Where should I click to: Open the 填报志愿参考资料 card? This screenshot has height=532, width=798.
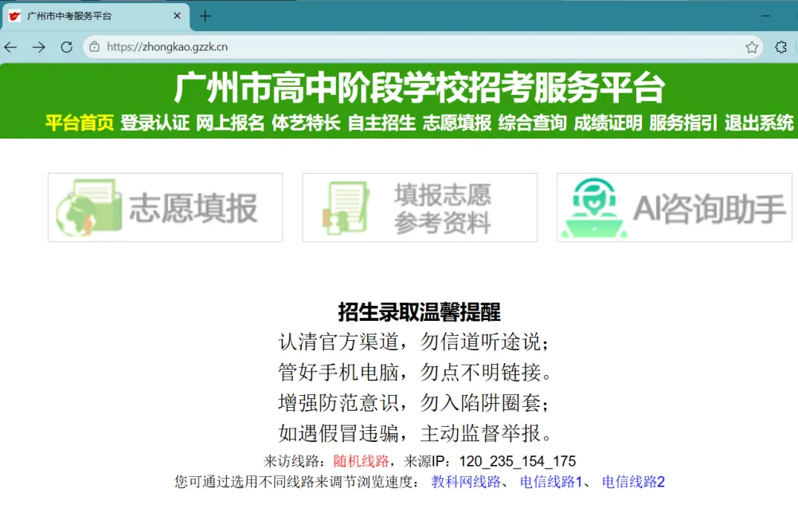[x=420, y=208]
